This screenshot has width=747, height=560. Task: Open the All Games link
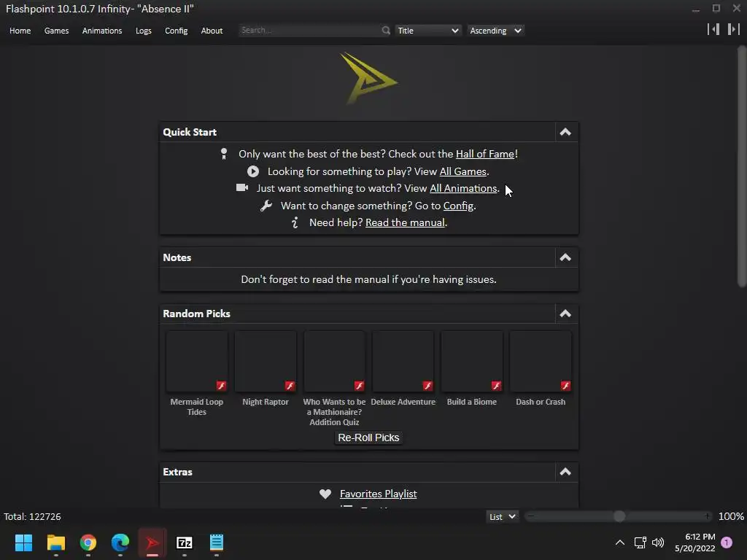click(x=462, y=171)
